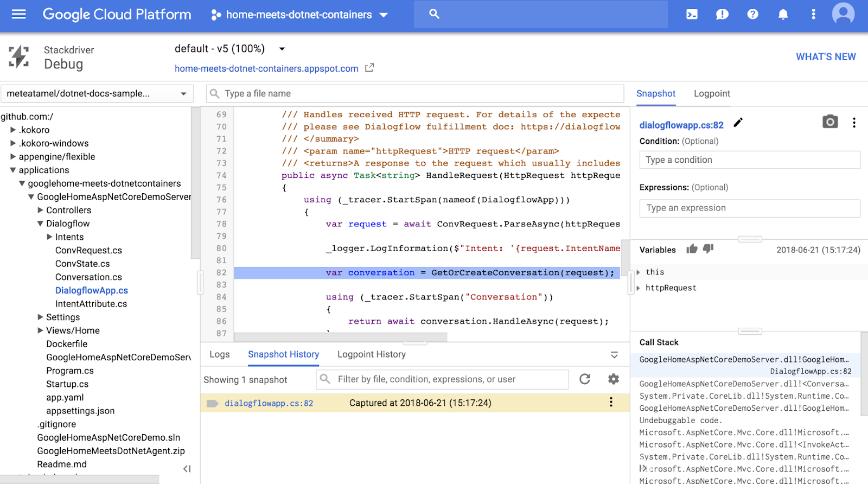The height and width of the screenshot is (484, 868).
Task: Open home-meets-dotnet-containers.appspot.com link
Action: pyautogui.click(x=266, y=68)
